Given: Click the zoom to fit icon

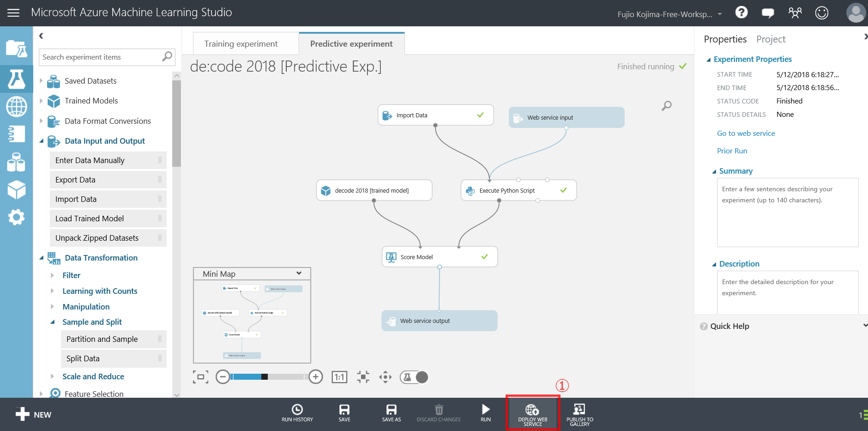Looking at the screenshot, I should [x=363, y=377].
